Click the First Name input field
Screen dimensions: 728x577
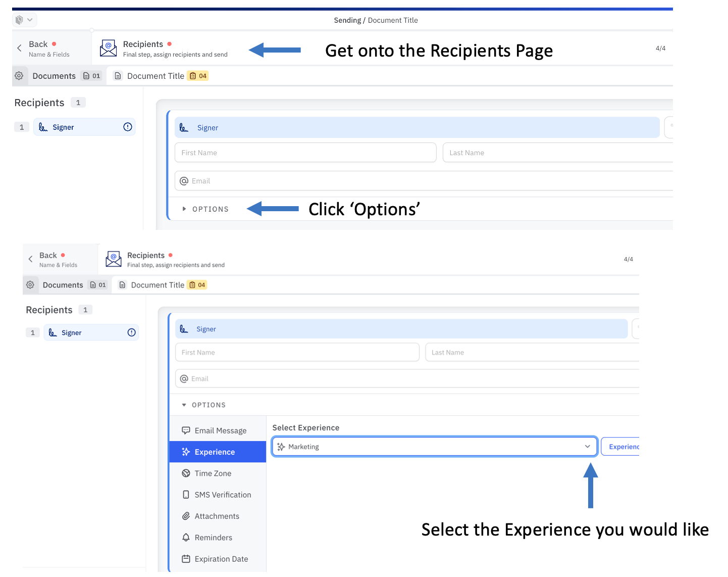(305, 152)
